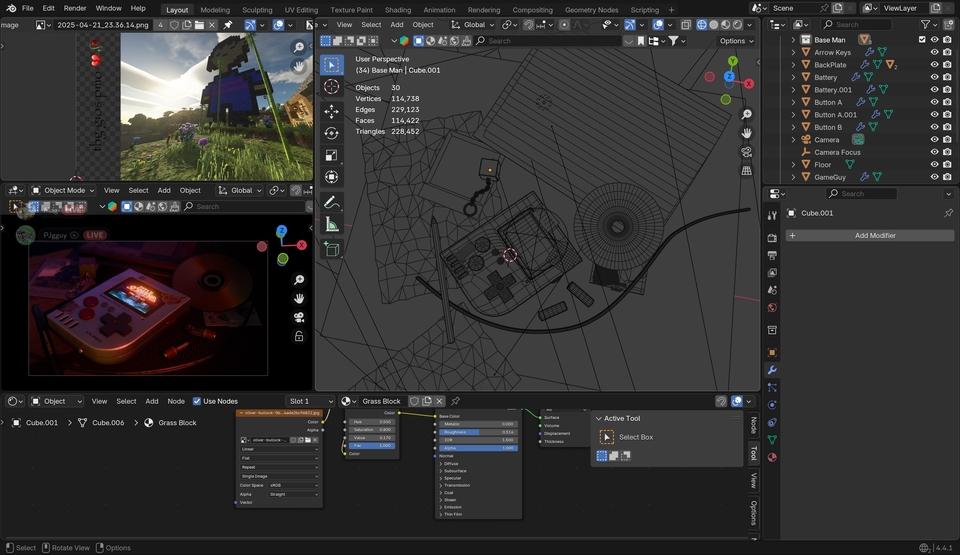
Task: Toggle the Use Nodes checkbox
Action: [x=197, y=401]
